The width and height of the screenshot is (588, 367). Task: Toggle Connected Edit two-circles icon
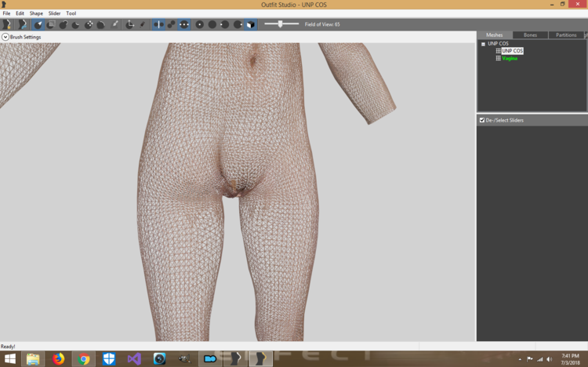[x=171, y=24]
